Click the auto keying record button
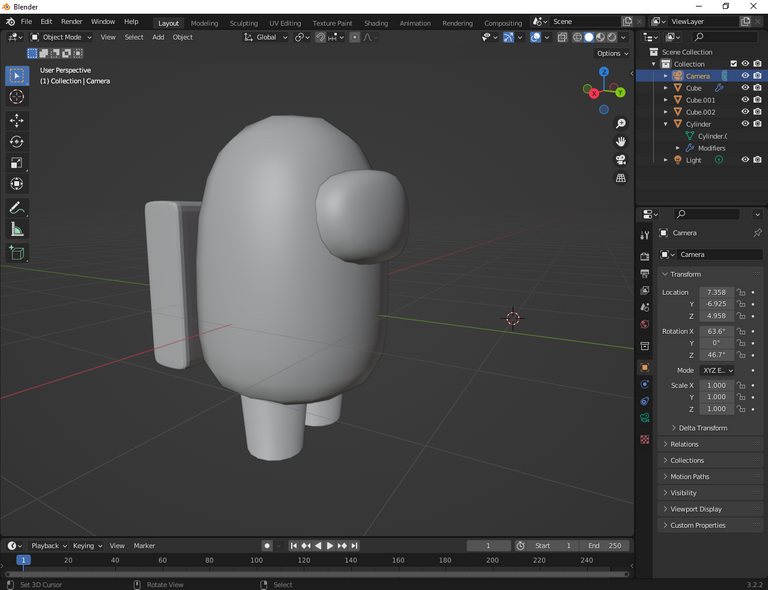The height and width of the screenshot is (590, 768). point(267,545)
